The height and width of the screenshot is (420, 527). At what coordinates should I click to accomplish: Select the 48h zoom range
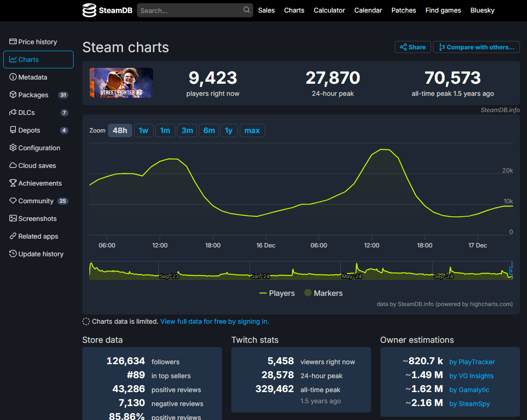pyautogui.click(x=120, y=131)
